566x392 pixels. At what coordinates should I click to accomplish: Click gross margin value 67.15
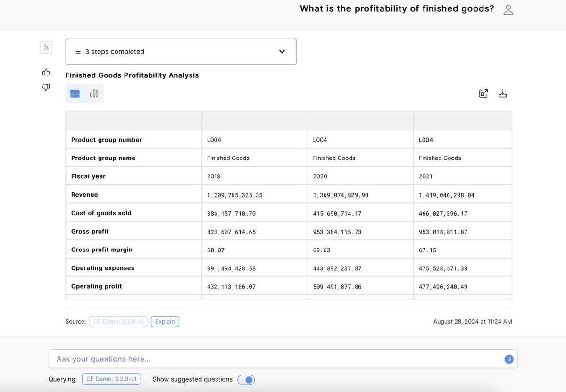point(428,250)
